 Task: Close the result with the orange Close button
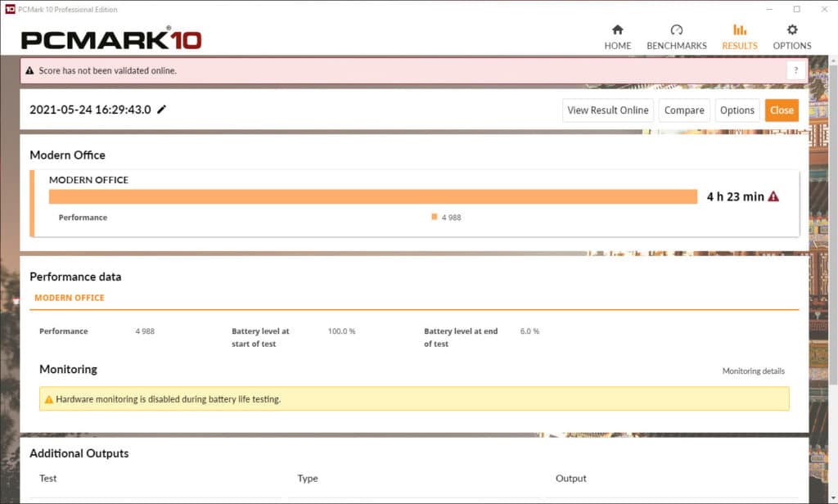click(782, 110)
